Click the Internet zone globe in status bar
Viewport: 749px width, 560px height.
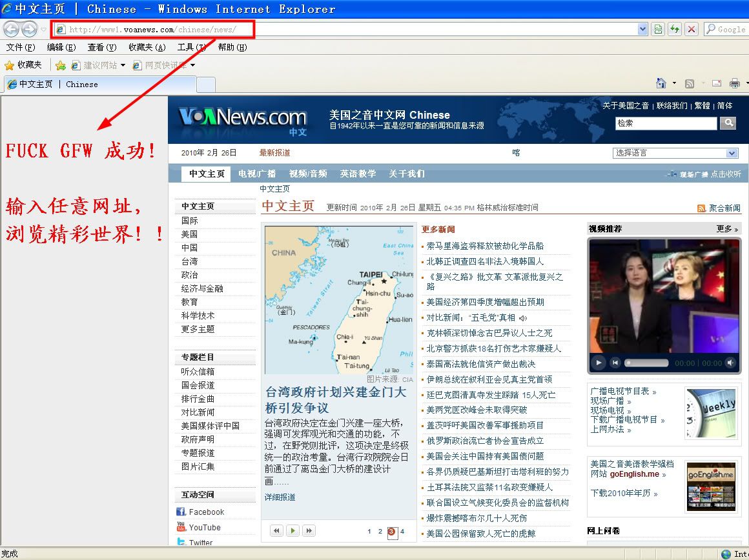click(x=726, y=554)
